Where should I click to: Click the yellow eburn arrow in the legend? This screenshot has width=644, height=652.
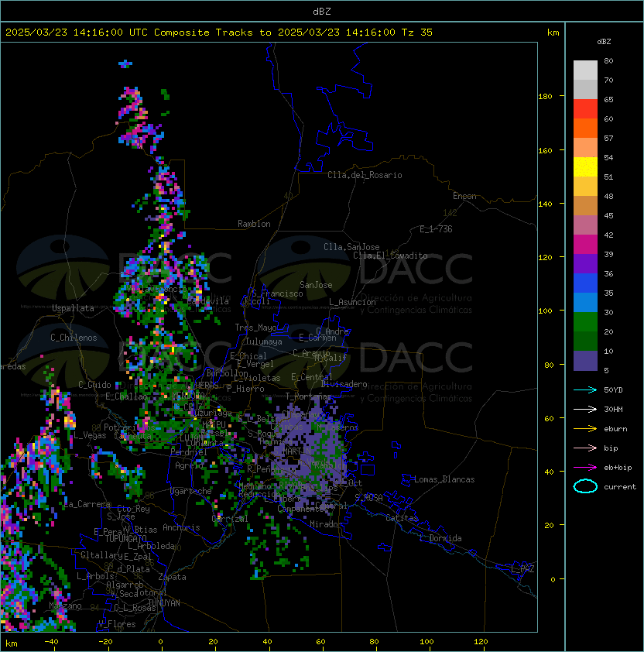click(585, 429)
